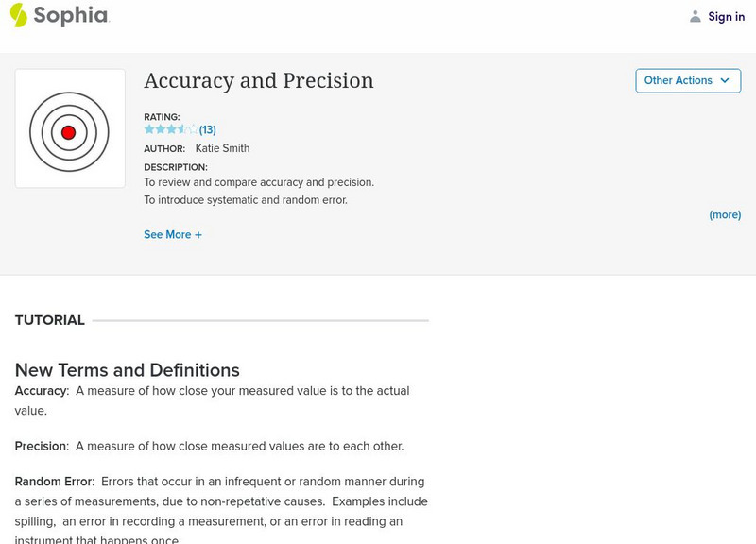Click the Sign in link
Viewport: 756px width, 544px height.
[726, 17]
